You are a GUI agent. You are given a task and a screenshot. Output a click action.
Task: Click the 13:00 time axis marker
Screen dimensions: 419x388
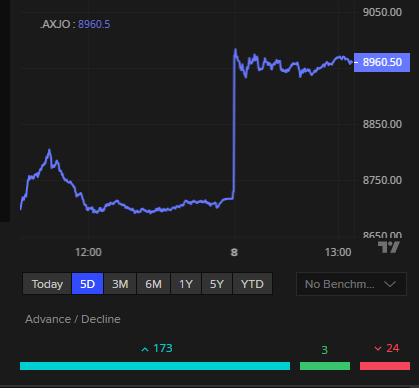[x=338, y=252]
